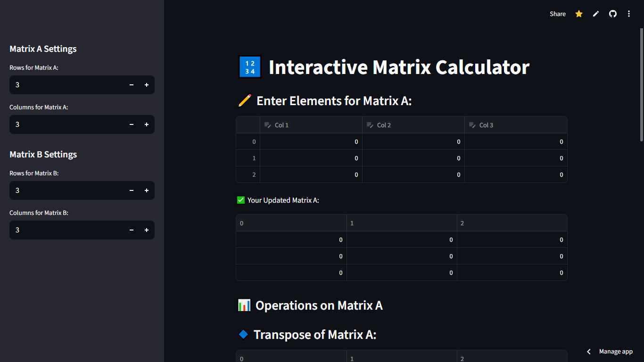Viewport: 644px width, 362px height.
Task: Select row 2 Col 1 cell in editor
Action: (x=311, y=174)
